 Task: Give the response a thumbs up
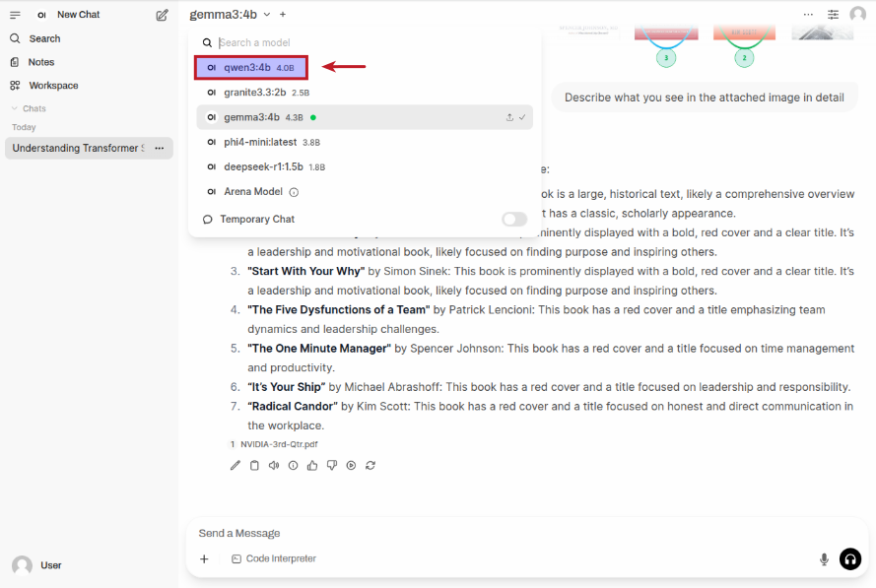click(312, 466)
